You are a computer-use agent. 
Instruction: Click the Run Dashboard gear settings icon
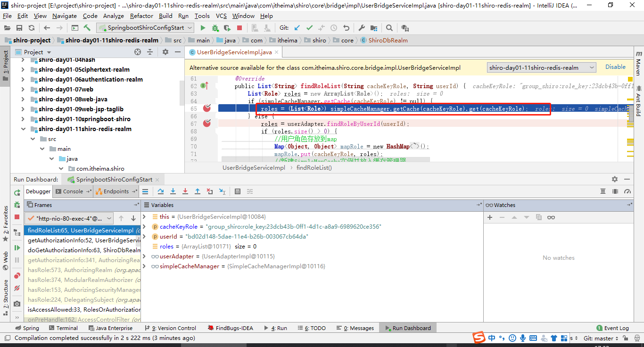click(615, 179)
